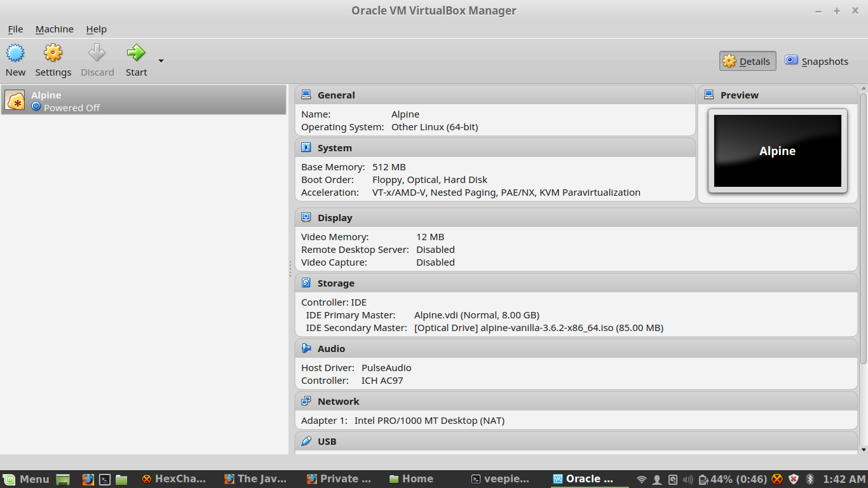
Task: Open Storage settings via section title
Action: point(336,283)
